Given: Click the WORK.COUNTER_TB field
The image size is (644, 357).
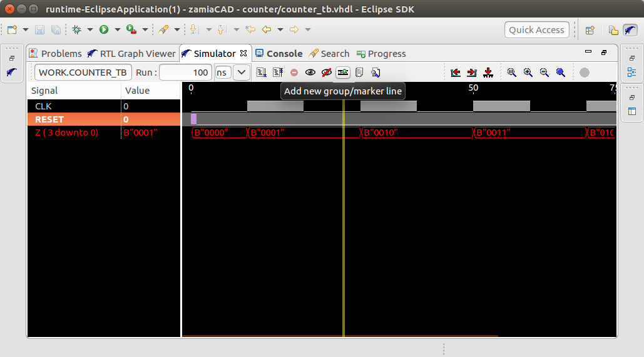Looking at the screenshot, I should (x=83, y=73).
